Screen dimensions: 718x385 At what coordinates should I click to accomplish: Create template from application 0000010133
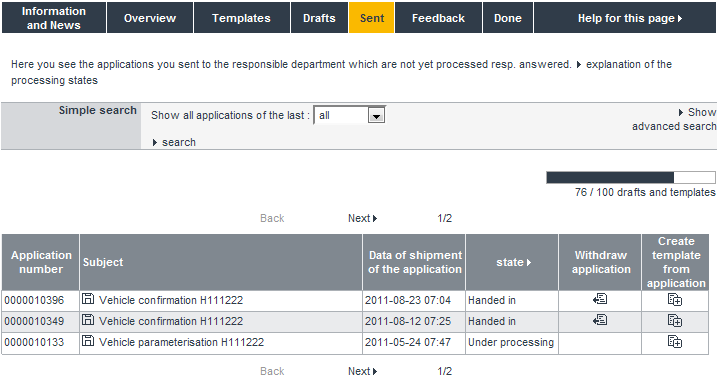point(675,342)
